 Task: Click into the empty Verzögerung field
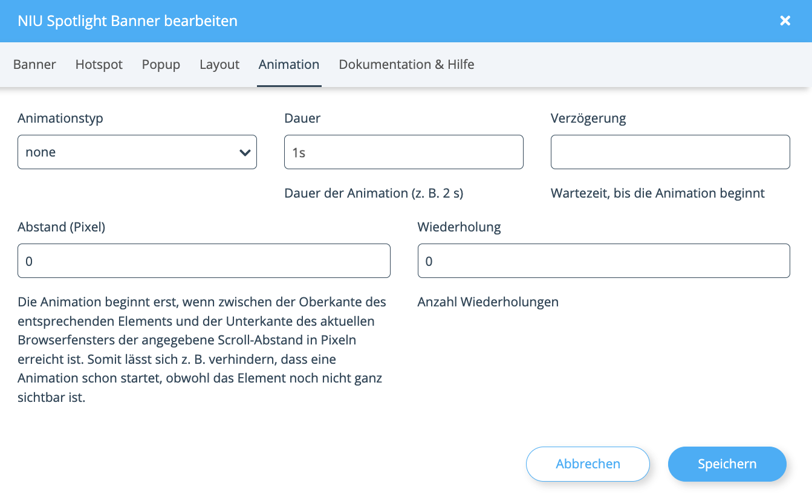pyautogui.click(x=670, y=152)
